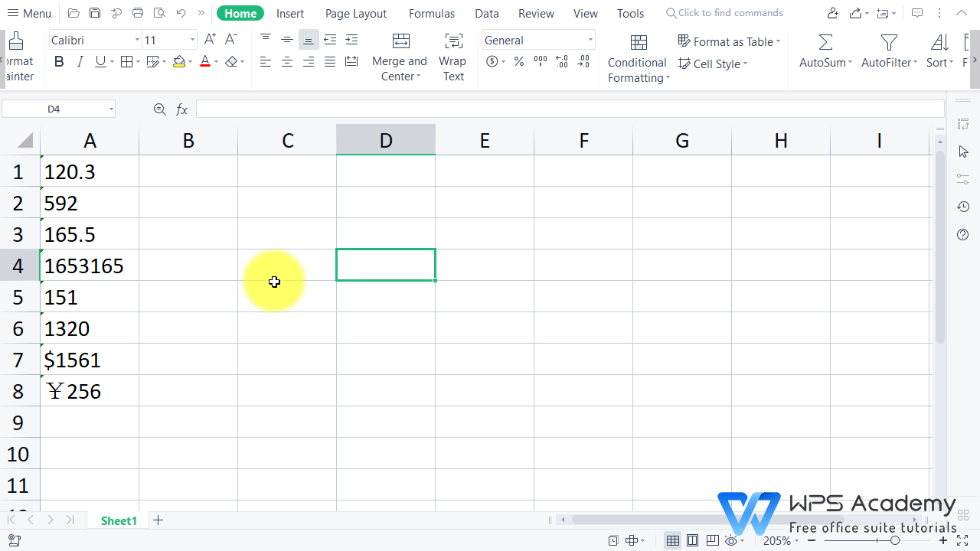Switch to the Insert tab
This screenshot has height=551, width=980.
coord(290,13)
